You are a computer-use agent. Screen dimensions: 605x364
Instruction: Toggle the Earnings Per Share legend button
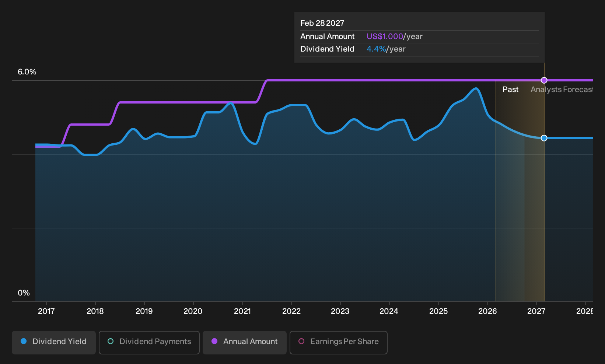click(339, 343)
